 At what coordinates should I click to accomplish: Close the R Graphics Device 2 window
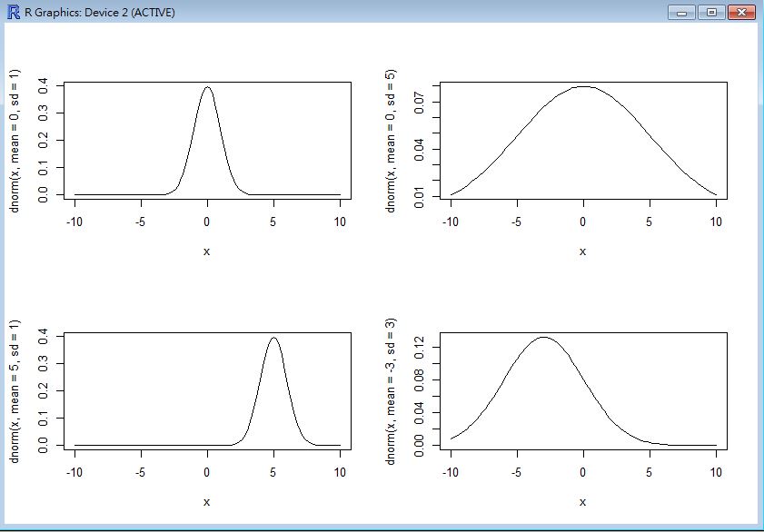coord(740,13)
